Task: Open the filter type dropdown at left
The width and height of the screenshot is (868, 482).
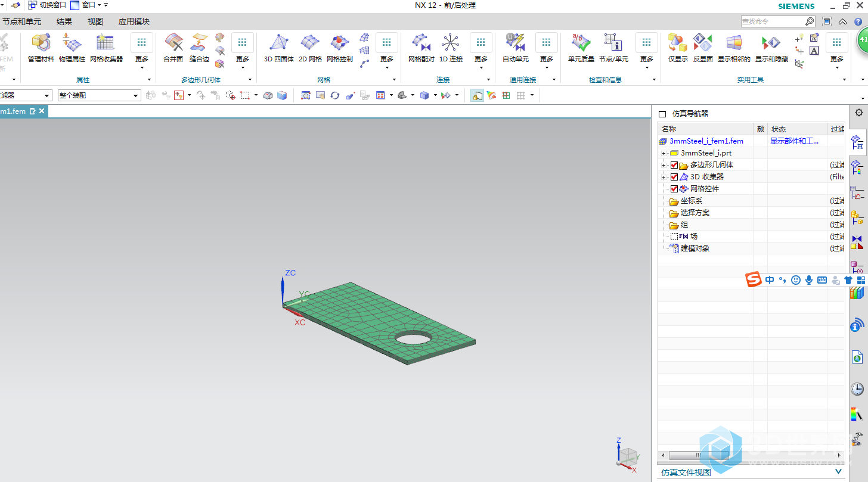Action: tap(26, 95)
